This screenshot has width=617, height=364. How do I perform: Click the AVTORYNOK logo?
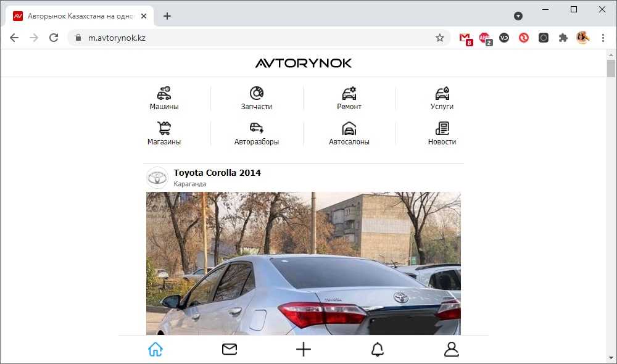click(304, 63)
